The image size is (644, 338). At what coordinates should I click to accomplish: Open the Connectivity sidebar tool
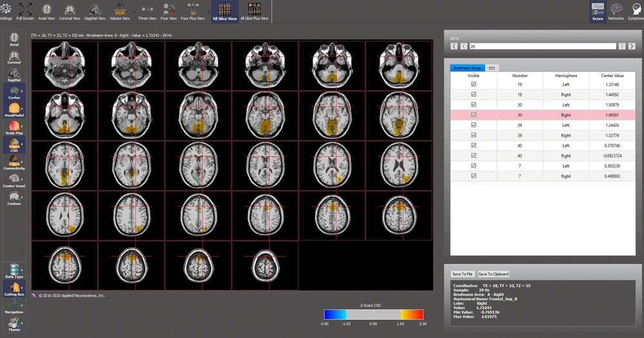[14, 162]
